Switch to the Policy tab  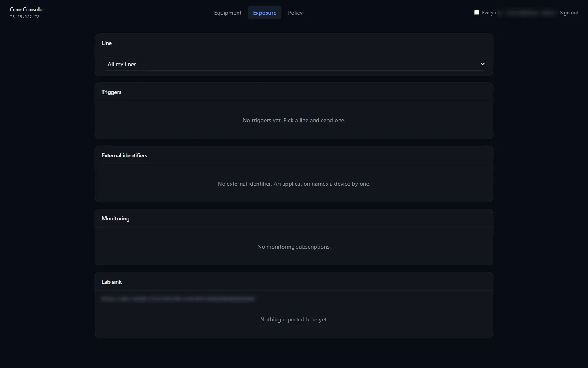point(295,13)
